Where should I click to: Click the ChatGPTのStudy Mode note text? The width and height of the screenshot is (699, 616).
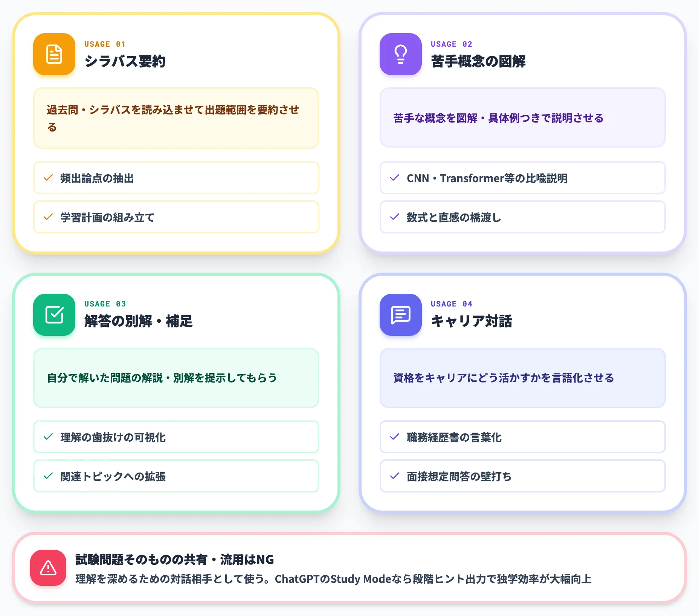(333, 579)
